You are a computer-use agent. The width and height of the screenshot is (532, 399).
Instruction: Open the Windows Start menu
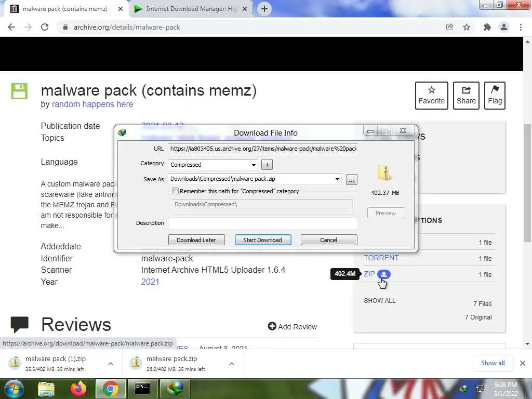click(x=13, y=389)
